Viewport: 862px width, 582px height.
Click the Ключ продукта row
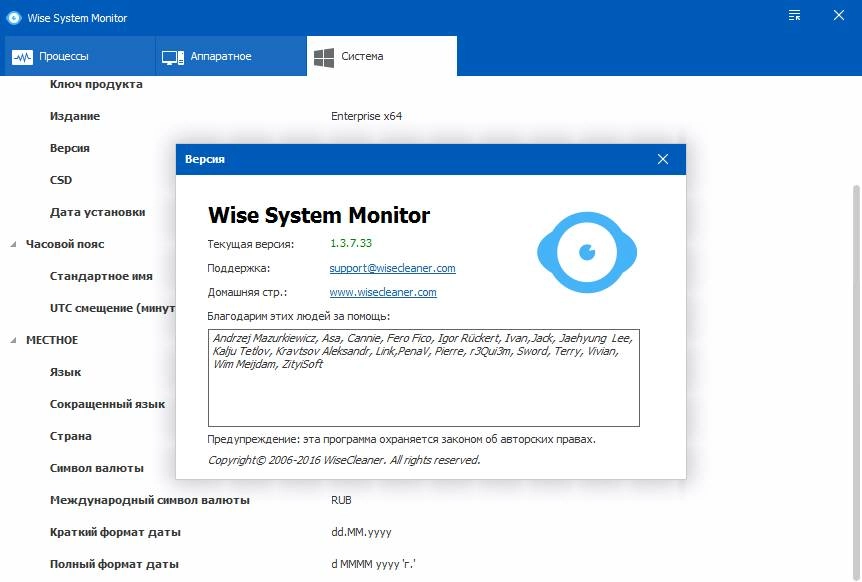[96, 84]
